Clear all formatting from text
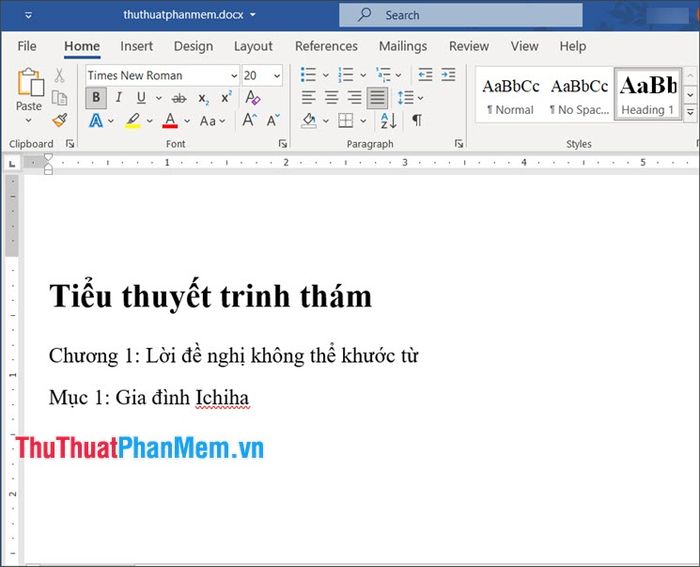The width and height of the screenshot is (700, 567). [253, 98]
